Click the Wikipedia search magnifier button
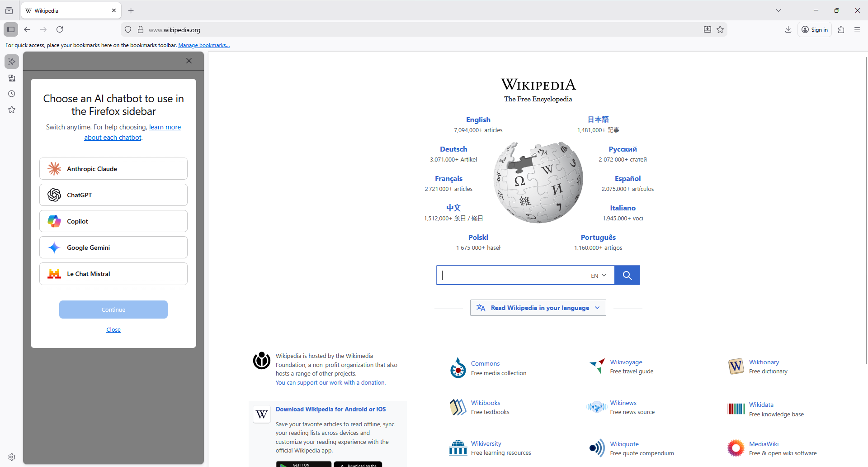 627,275
